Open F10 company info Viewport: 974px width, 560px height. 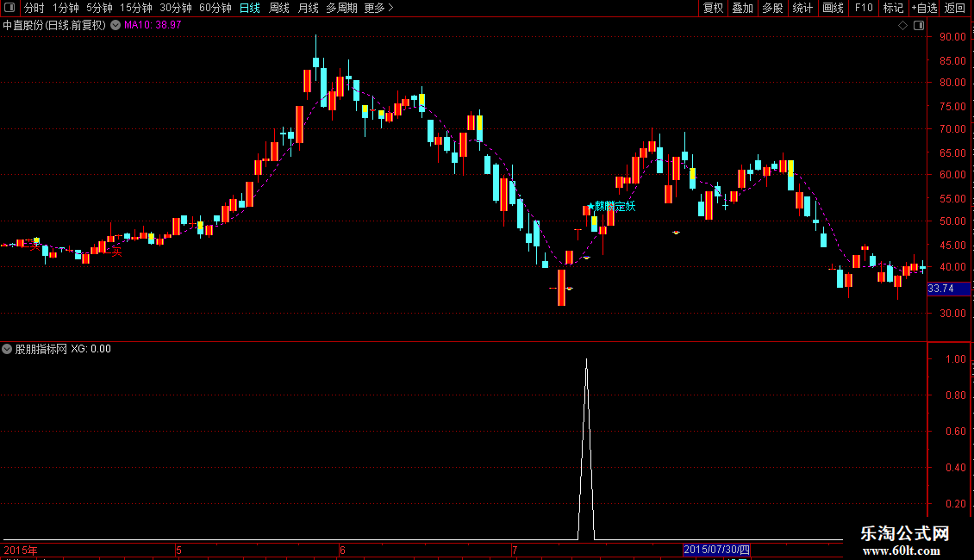pos(864,8)
